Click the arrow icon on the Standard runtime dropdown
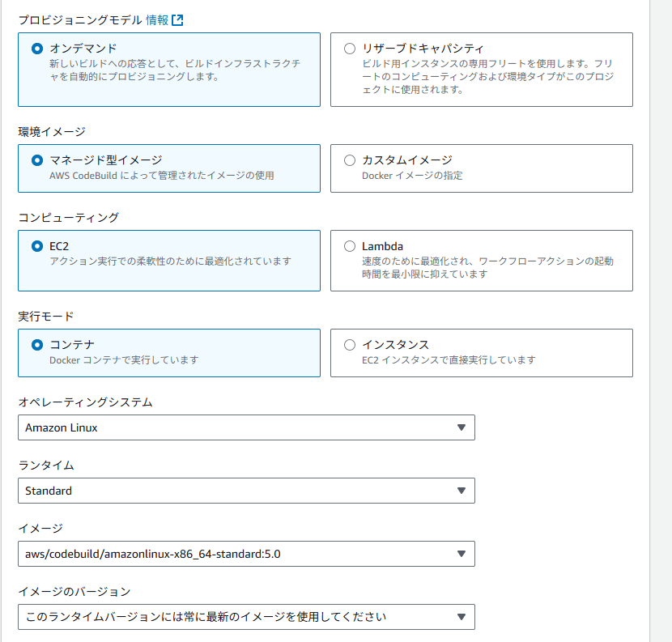This screenshot has height=642, width=672. (461, 491)
